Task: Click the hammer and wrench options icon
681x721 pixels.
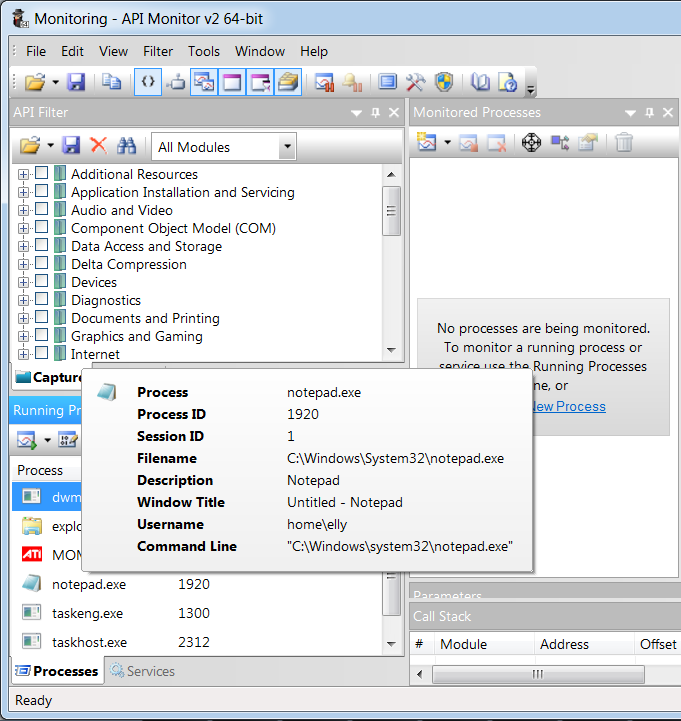Action: pos(416,82)
